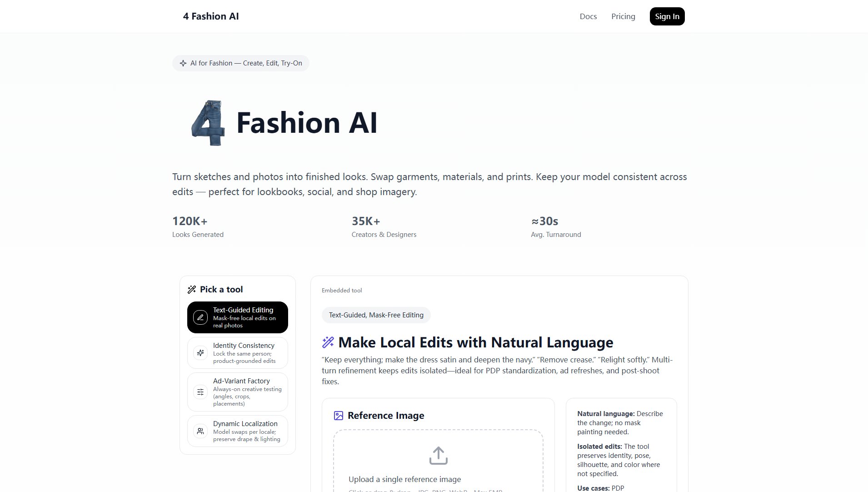868x492 pixels.
Task: Click the denim jeans '4' logo image
Action: click(208, 123)
